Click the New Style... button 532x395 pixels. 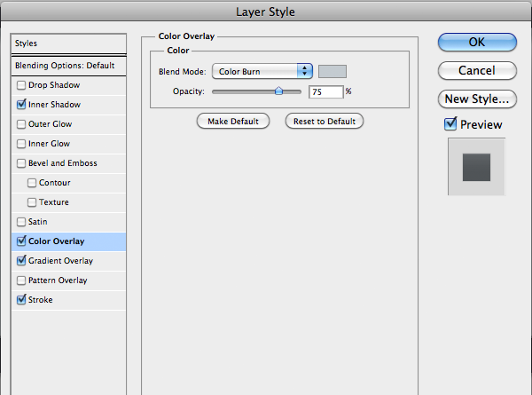click(477, 99)
